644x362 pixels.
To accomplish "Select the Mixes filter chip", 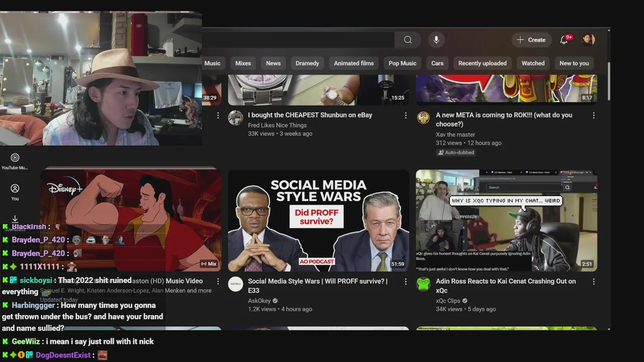I will pyautogui.click(x=243, y=63).
